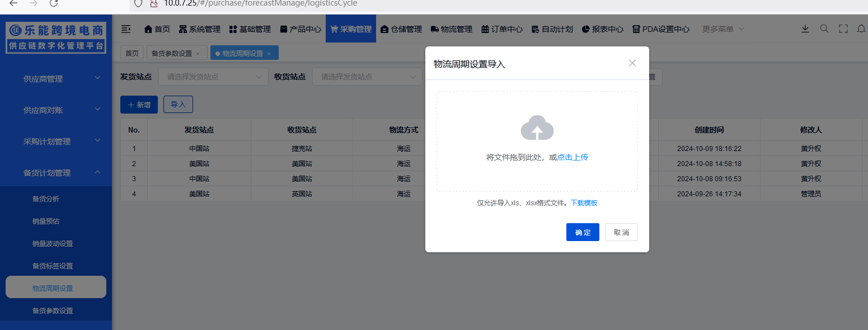Download template via 下载模板 link

584,202
